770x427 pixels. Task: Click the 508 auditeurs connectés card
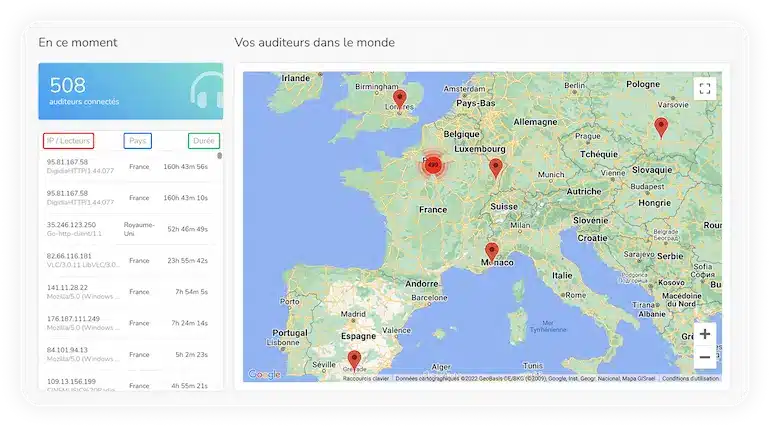click(131, 91)
